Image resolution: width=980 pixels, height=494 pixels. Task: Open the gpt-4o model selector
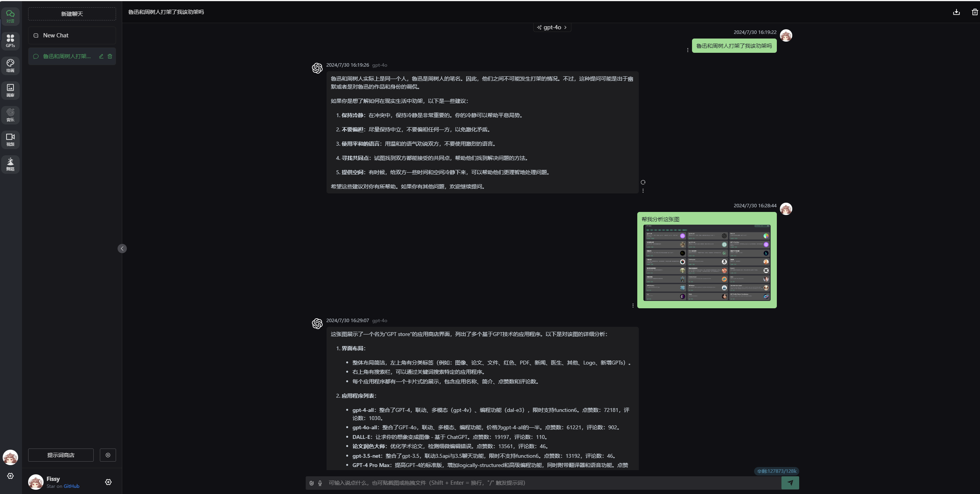click(552, 27)
